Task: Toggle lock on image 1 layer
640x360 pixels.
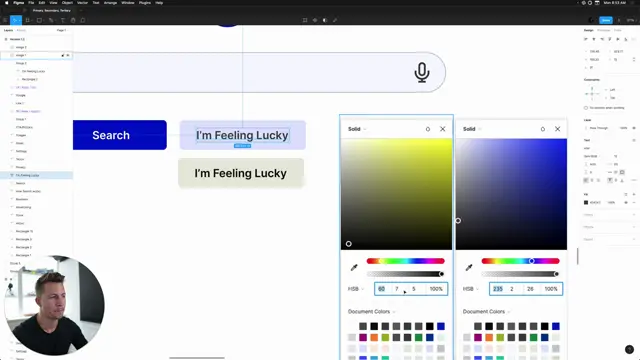Action: (63, 55)
